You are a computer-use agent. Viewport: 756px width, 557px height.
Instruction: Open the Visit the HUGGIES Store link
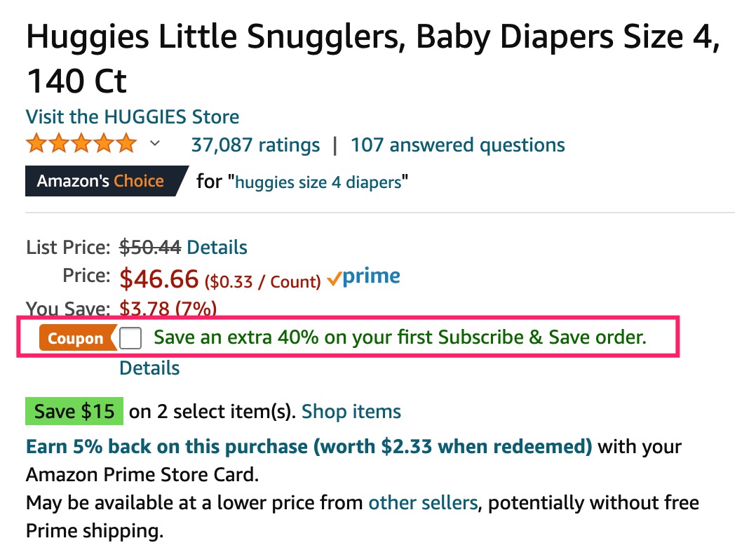[x=132, y=116]
